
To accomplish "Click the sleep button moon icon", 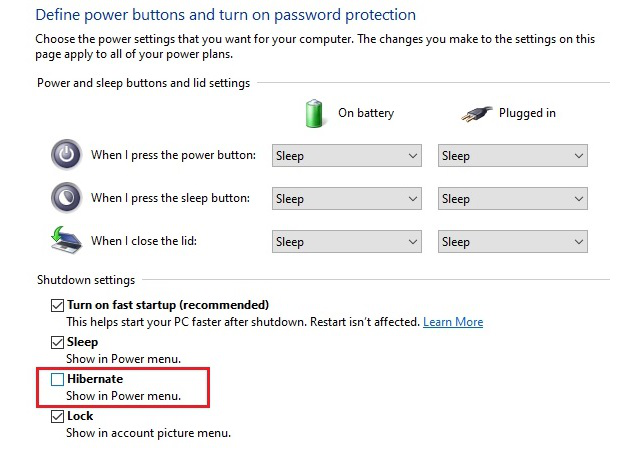I will point(66,198).
